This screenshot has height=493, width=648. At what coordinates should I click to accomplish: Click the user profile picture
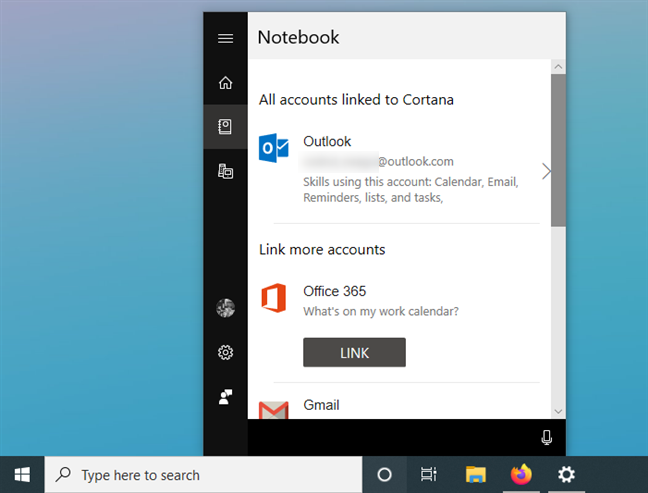point(225,308)
